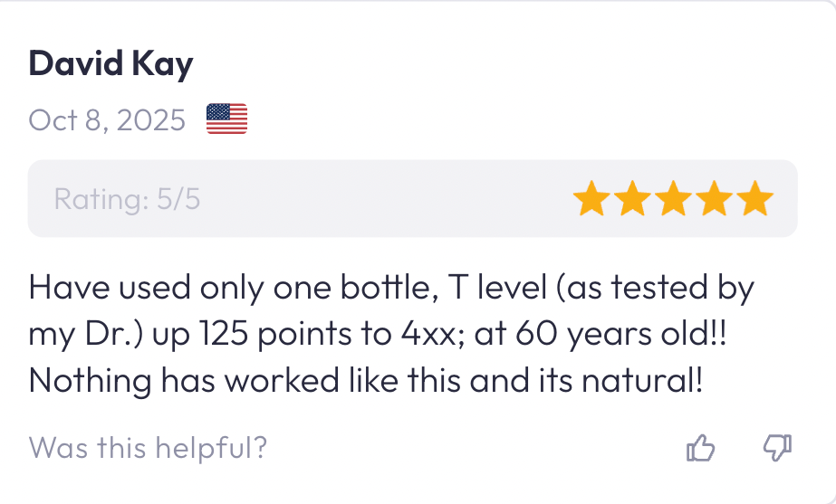The image size is (836, 504).
Task: Click the first rating star
Action: click(592, 199)
